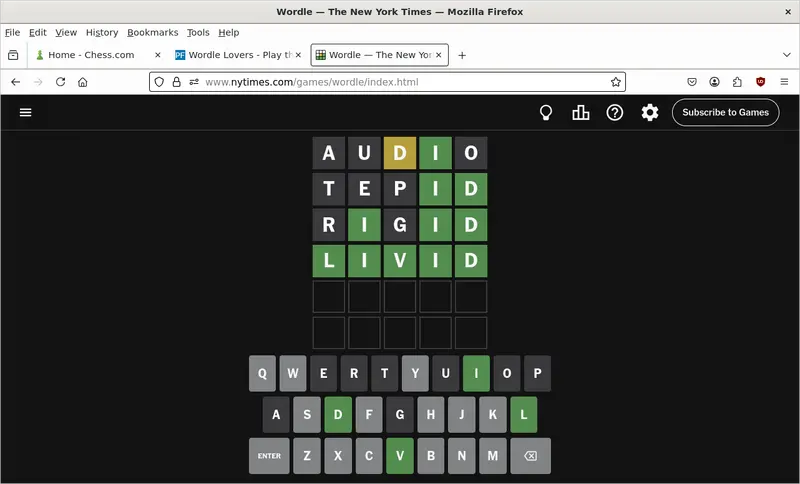Screen dimensions: 800x484
Task: Click the yellow D tile in AUDIO row
Action: point(400,153)
